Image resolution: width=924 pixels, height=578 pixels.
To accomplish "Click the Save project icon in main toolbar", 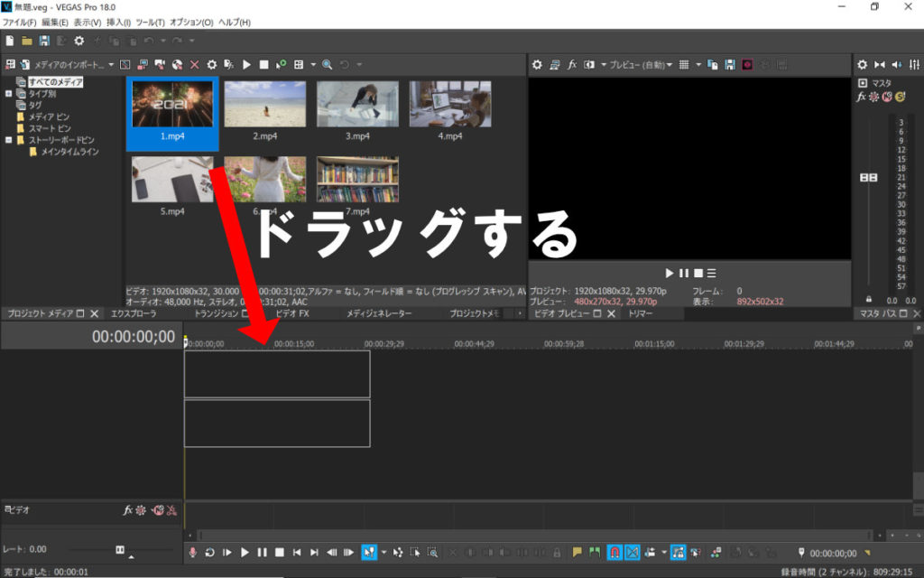I will point(43,41).
